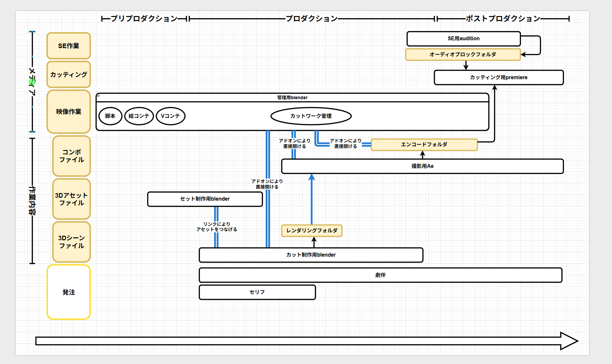Select the 絵コンテ ellipse

coord(139,116)
